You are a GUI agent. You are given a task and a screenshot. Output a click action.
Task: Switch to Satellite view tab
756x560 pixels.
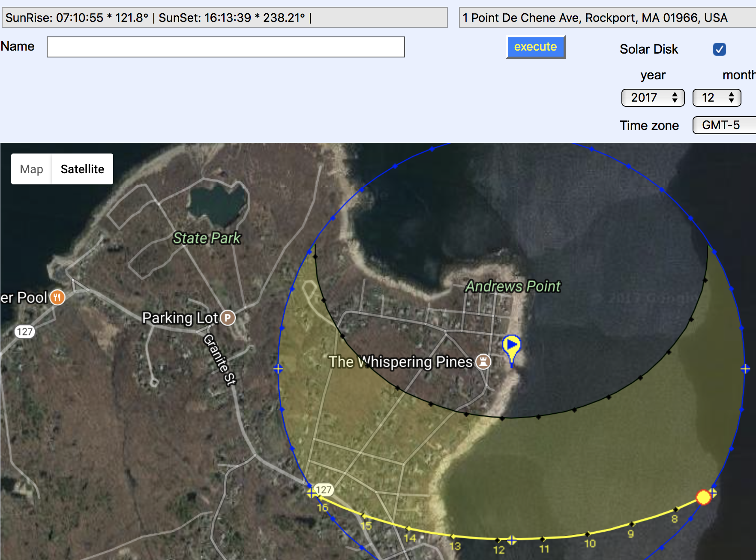(x=82, y=169)
